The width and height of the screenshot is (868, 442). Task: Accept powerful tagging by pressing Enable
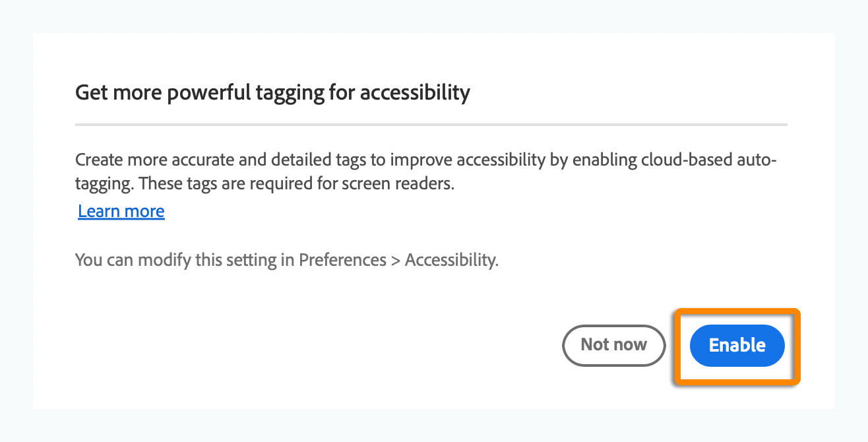pyautogui.click(x=737, y=345)
